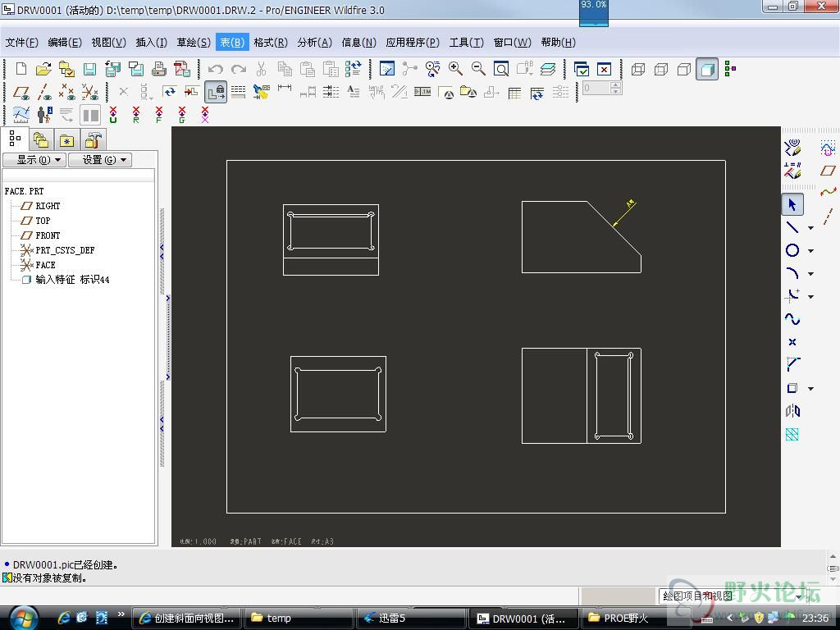Expand the line tool flyout arrow
Image resolution: width=840 pixels, height=630 pixels.
pyautogui.click(x=810, y=228)
